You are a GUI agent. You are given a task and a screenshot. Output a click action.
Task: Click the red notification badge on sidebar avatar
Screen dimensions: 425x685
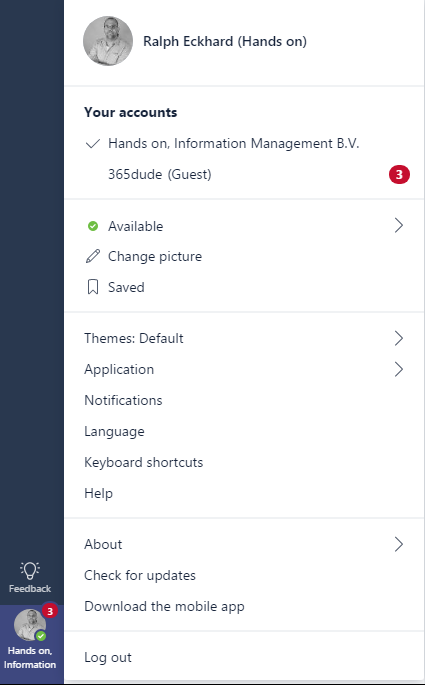tap(50, 611)
